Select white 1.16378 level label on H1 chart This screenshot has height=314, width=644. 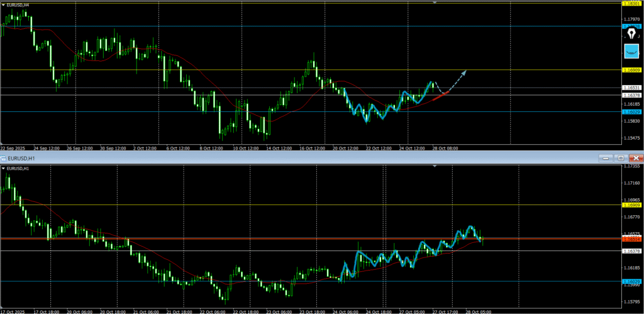[632, 251]
